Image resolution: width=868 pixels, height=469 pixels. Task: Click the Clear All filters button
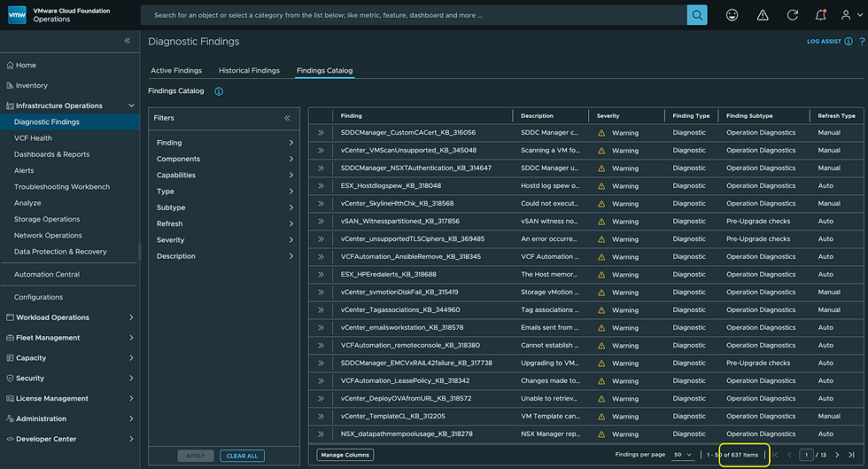242,456
